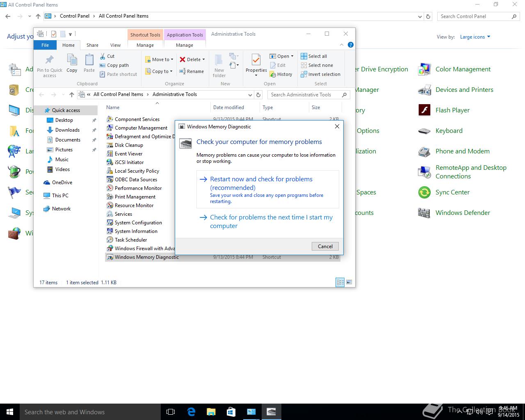Open OneDrive in navigation pane
This screenshot has width=525, height=420.
pyautogui.click(x=62, y=183)
